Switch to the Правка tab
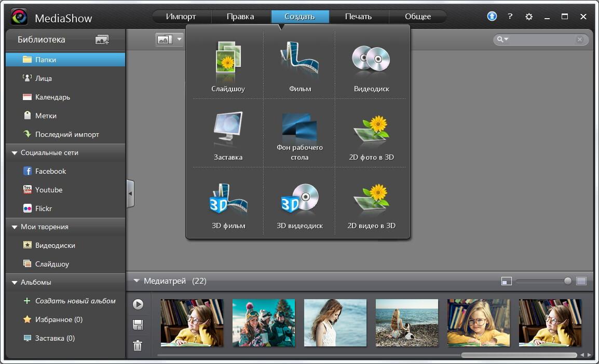This screenshot has height=364, width=599. (x=240, y=17)
